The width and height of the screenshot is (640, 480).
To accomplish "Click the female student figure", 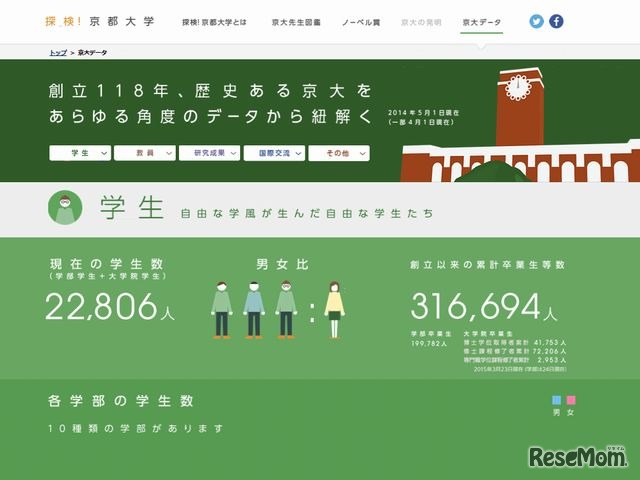I will point(334,310).
